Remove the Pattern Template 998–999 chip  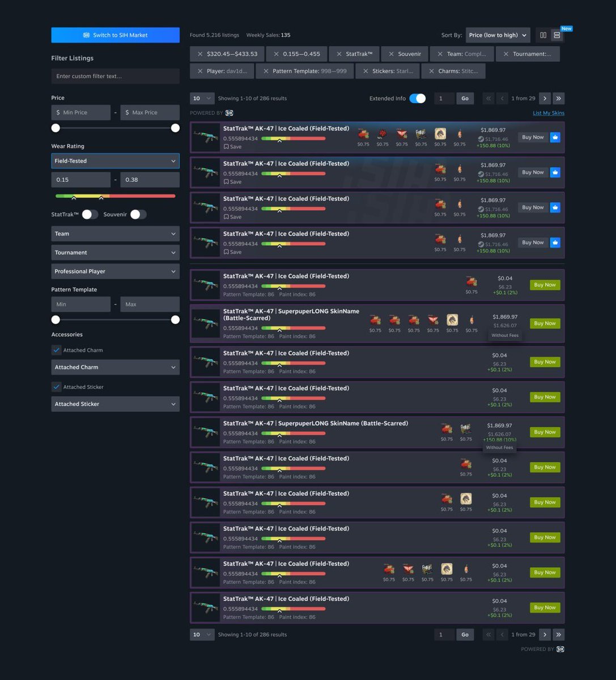[266, 71]
